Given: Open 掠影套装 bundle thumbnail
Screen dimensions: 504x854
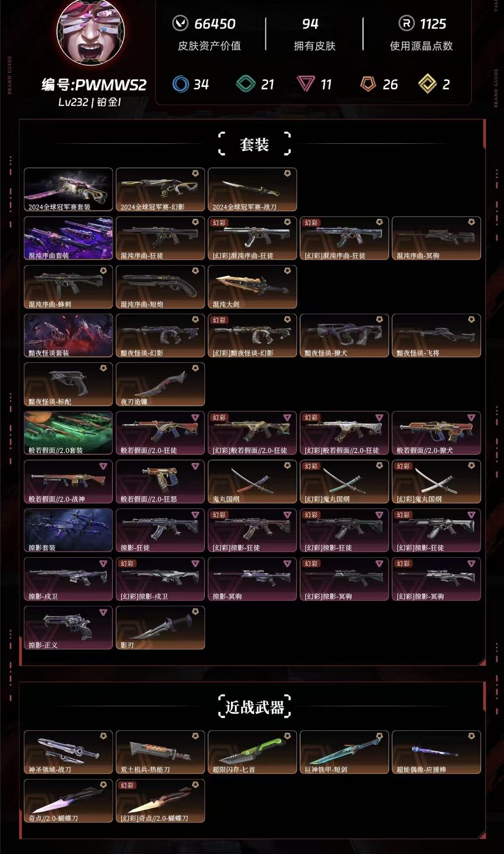Looking at the screenshot, I should click(x=68, y=530).
